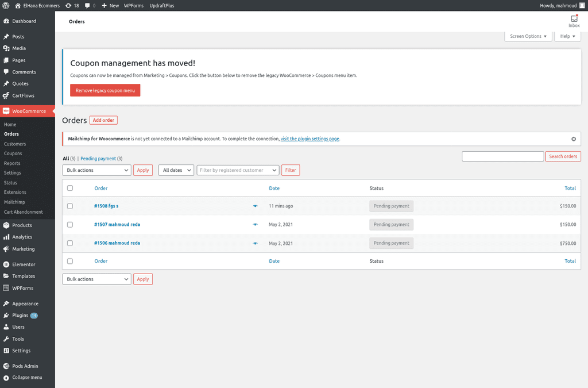This screenshot has width=588, height=388.
Task: Open the Inbox icon panel
Action: 574,19
